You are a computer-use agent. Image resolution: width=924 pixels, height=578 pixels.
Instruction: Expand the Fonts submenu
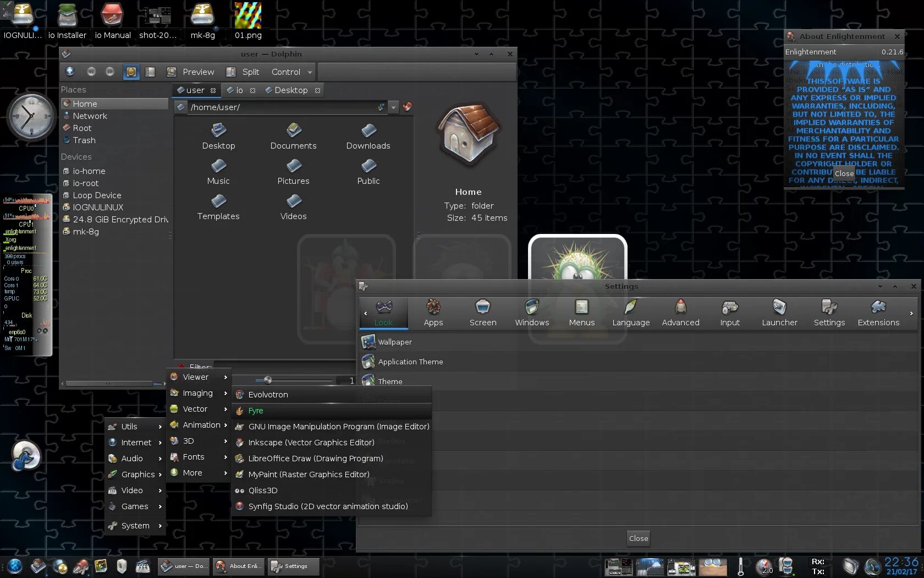pos(199,457)
